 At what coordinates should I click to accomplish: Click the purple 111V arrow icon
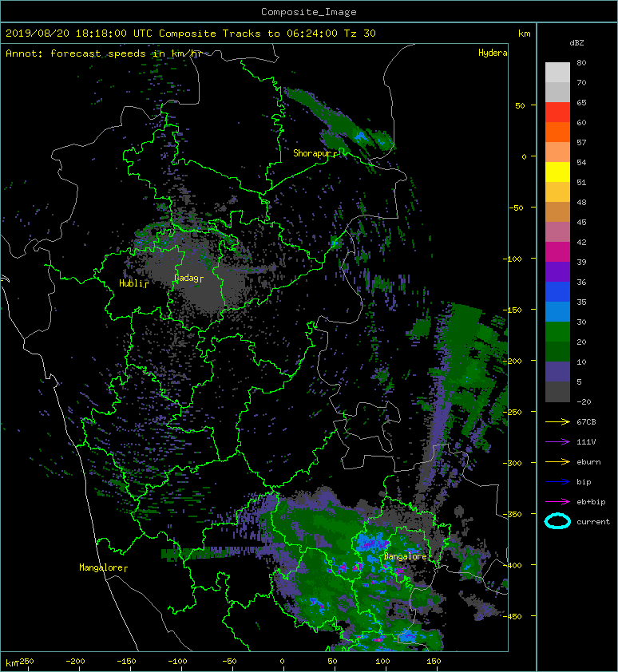coord(557,442)
